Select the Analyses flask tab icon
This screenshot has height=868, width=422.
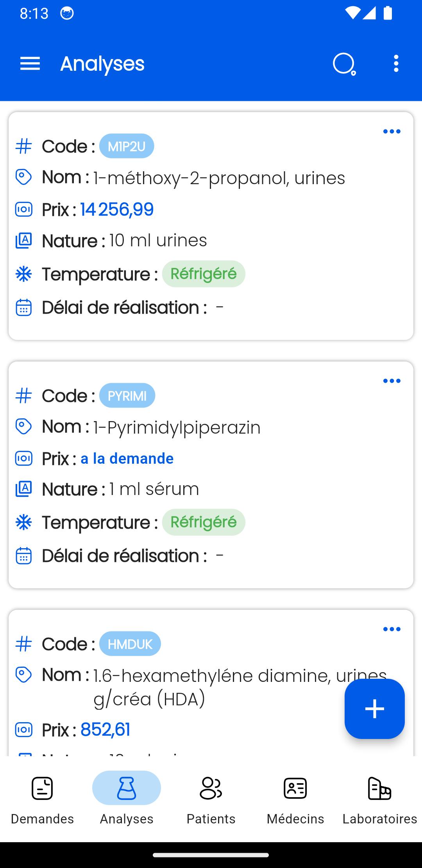tap(127, 788)
